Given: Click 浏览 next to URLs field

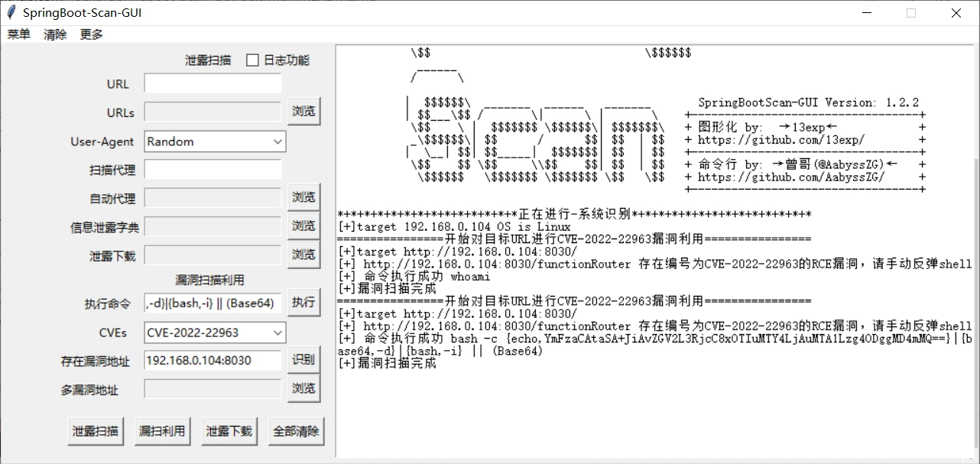Looking at the screenshot, I should pyautogui.click(x=303, y=112).
